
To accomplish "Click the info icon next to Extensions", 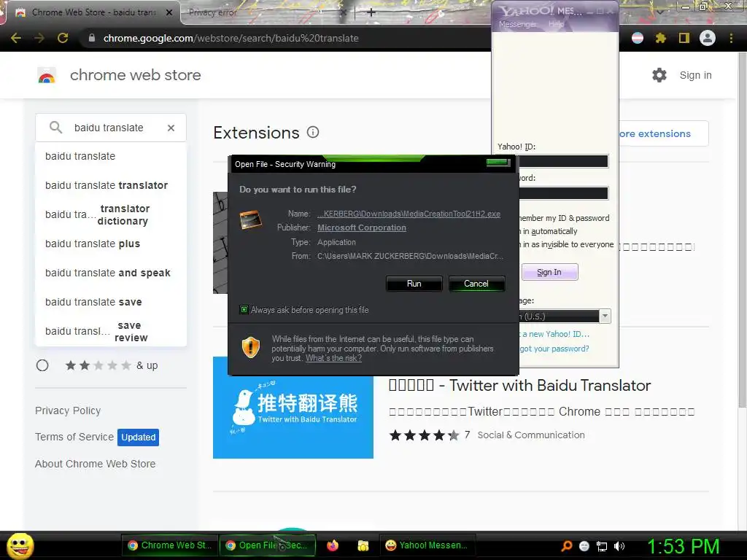I will click(312, 133).
